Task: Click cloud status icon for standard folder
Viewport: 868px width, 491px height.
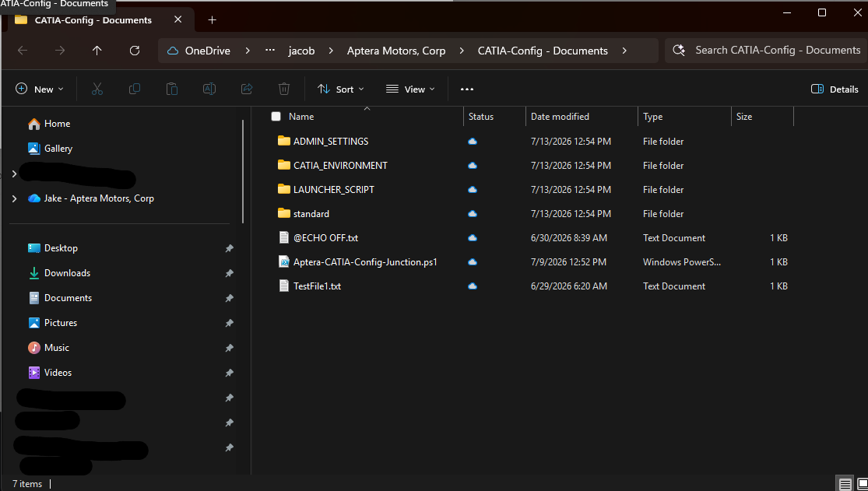Action: point(473,214)
